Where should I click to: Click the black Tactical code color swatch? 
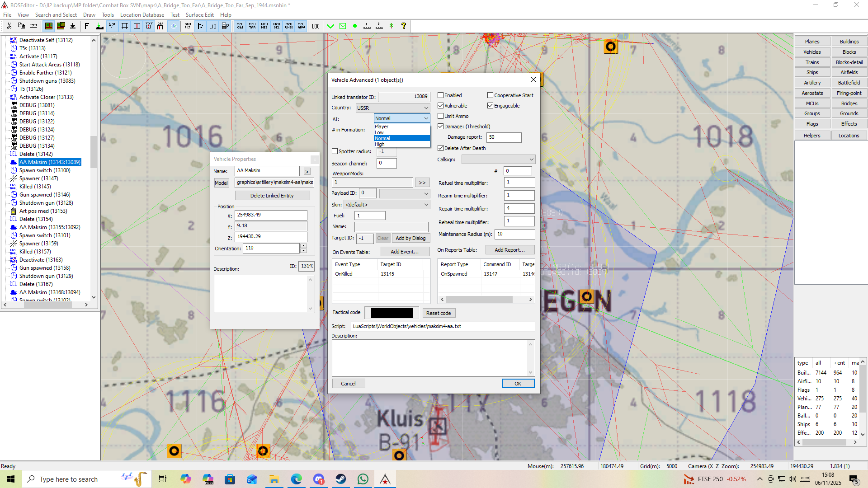[392, 313]
